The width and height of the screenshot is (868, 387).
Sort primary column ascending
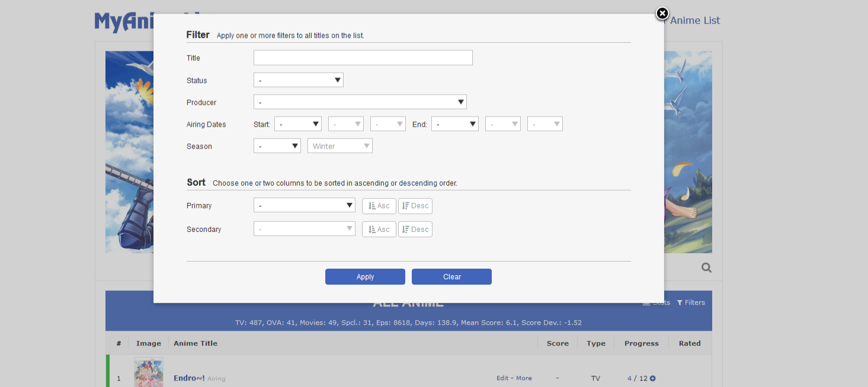[x=379, y=206]
